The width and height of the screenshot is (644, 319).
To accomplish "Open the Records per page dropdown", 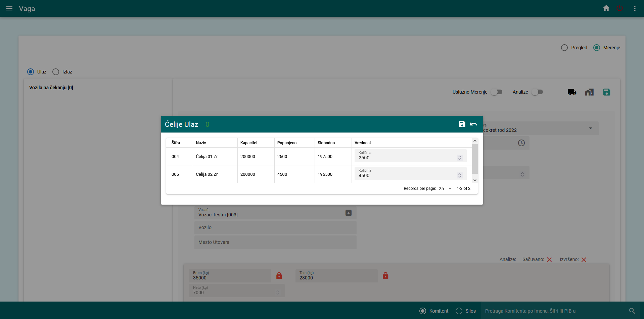I will pyautogui.click(x=445, y=189).
